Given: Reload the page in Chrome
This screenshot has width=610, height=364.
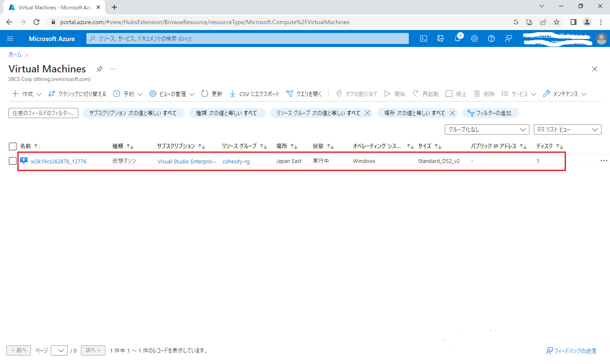Looking at the screenshot, I should [x=36, y=22].
